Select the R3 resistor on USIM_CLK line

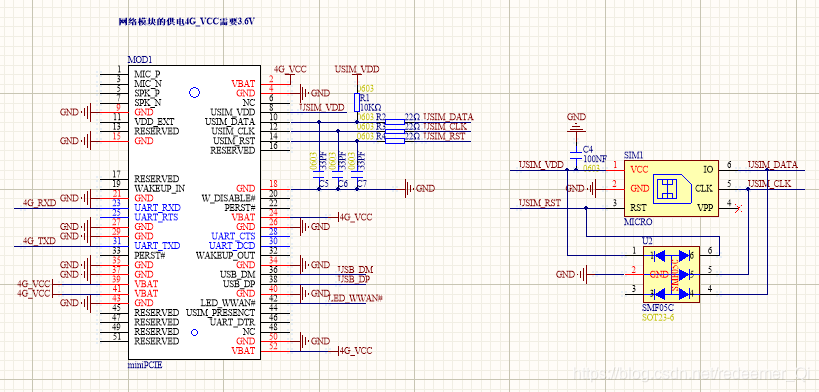tap(395, 131)
